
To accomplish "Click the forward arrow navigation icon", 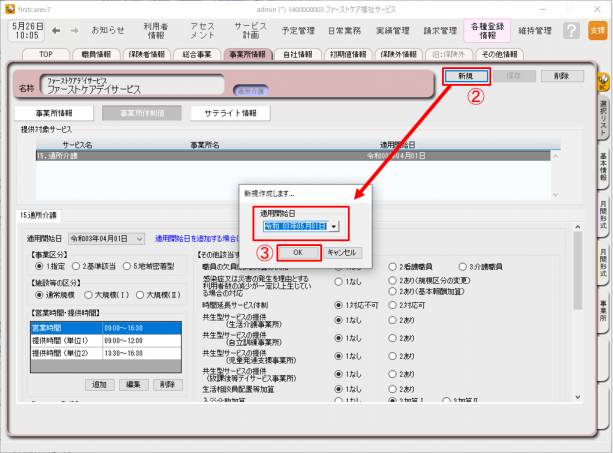I will (77, 30).
